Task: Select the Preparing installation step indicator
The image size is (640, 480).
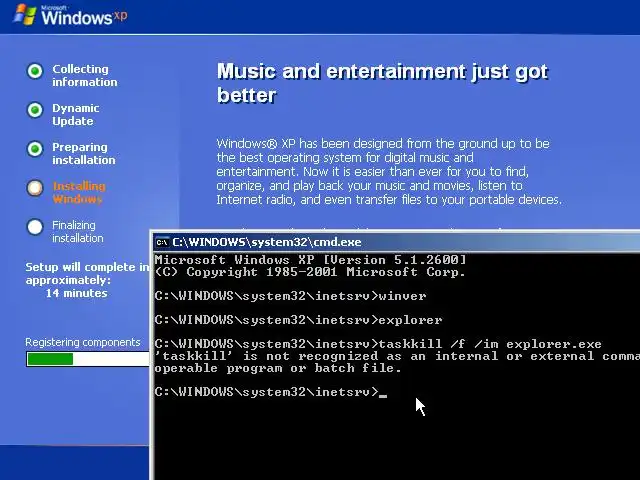Action: click(x=35, y=149)
